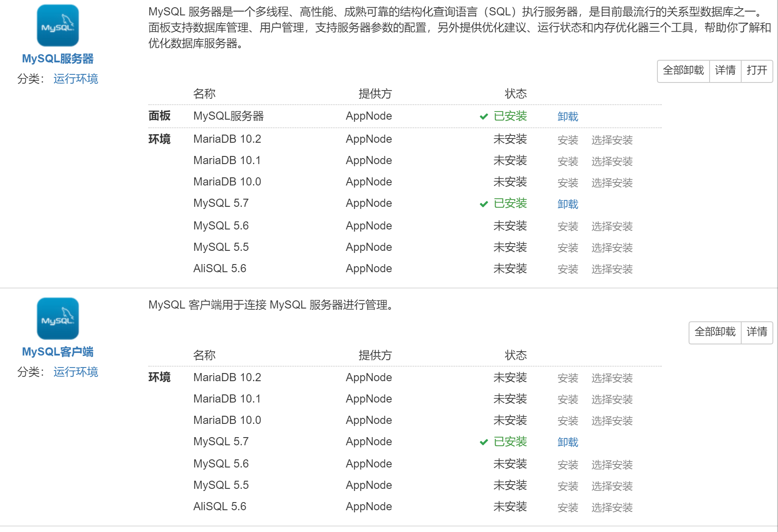
Task: Install MariaDB 10.0 client environment
Action: coord(568,421)
